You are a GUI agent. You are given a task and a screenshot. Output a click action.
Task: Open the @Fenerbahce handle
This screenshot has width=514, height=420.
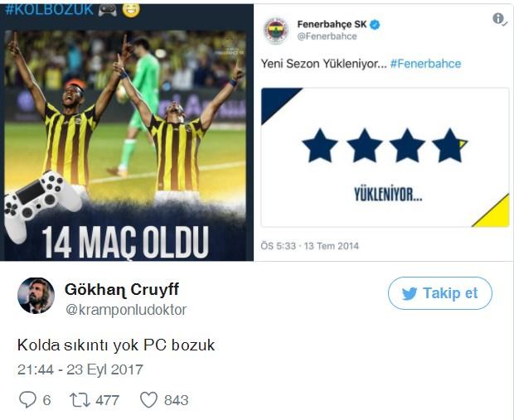(327, 36)
